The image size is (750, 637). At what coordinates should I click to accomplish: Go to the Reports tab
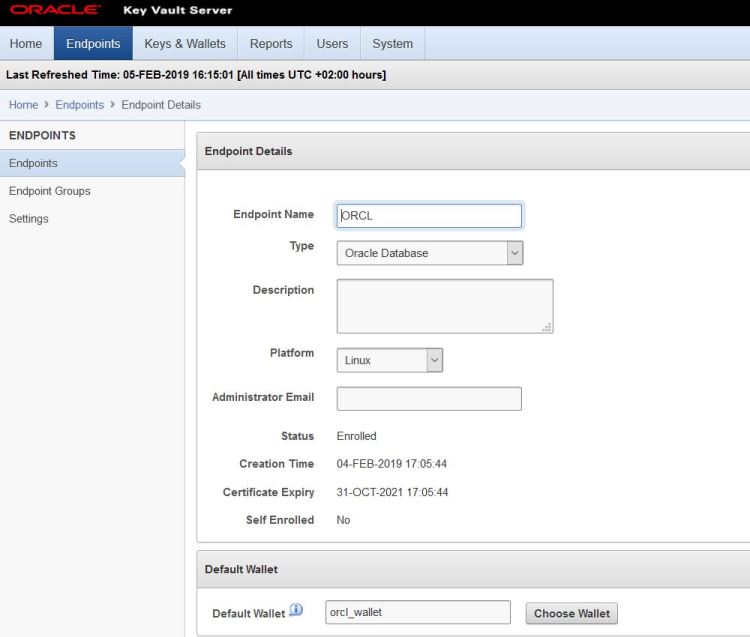coord(271,44)
